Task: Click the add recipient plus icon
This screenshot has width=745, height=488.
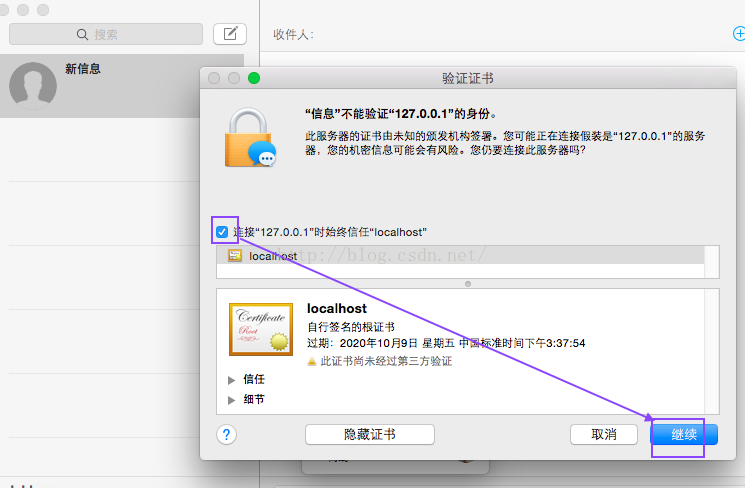Action: [x=739, y=34]
